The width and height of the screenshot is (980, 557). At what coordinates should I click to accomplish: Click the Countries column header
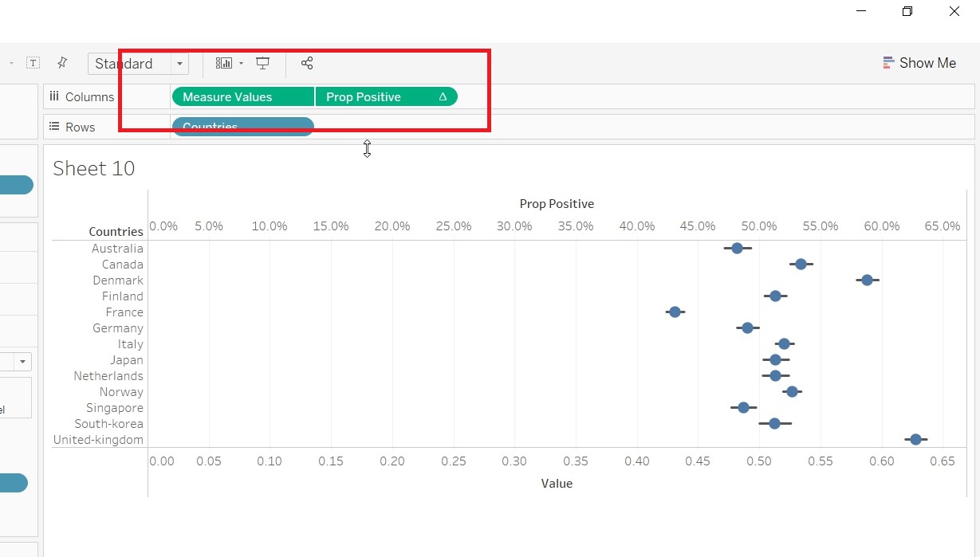tap(116, 231)
